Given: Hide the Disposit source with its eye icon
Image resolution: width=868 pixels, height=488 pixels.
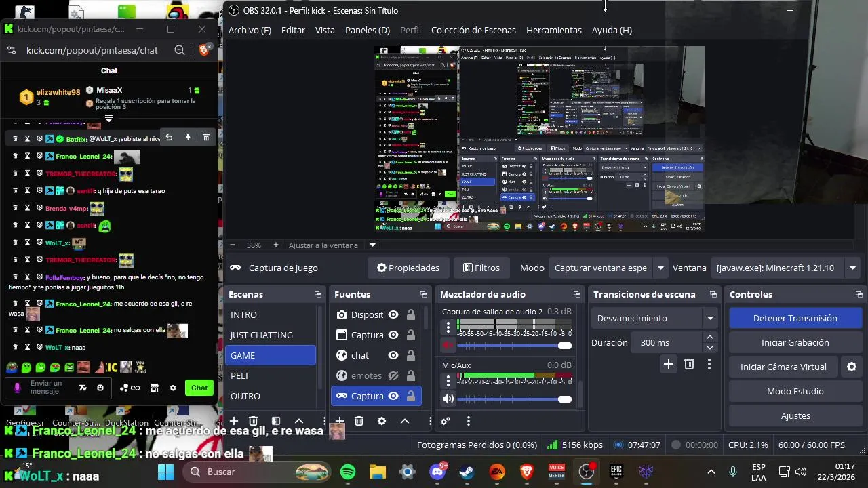Looking at the screenshot, I should pyautogui.click(x=393, y=314).
